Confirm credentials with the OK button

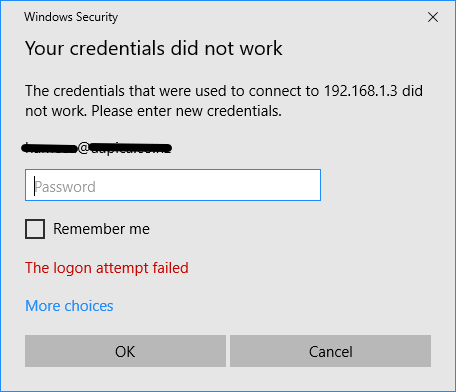(125, 351)
